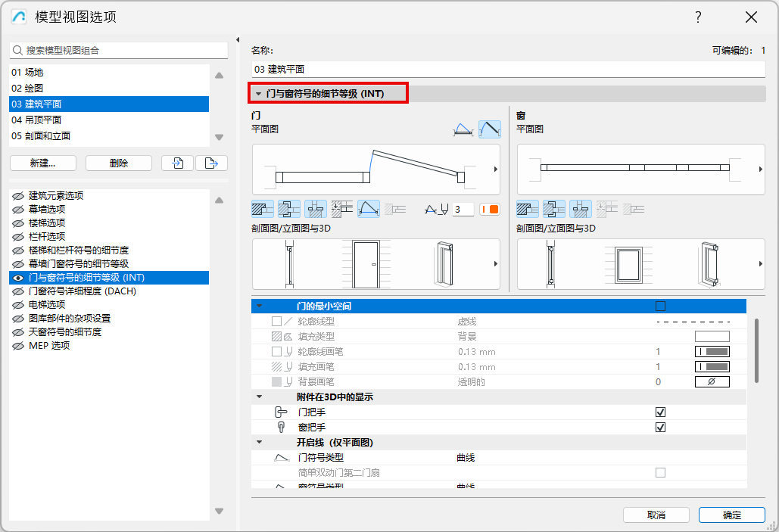
Task: Collapse the 附件在3D中的显示 group
Action: click(260, 397)
